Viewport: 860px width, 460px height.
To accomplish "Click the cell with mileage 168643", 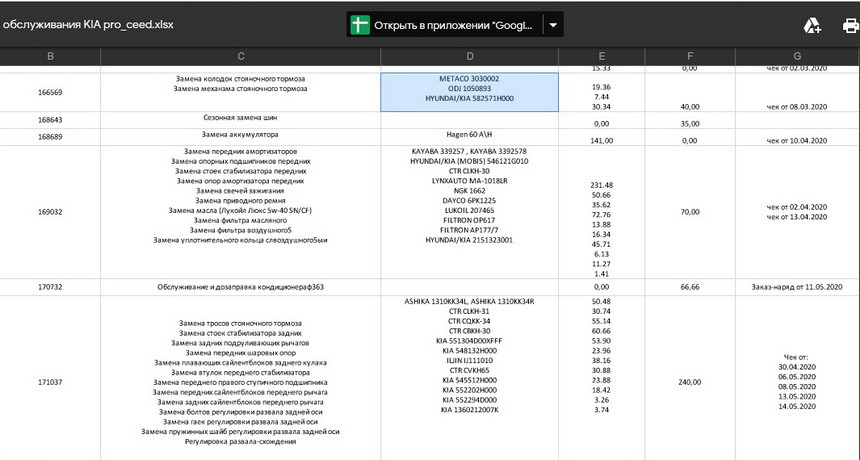I will pos(50,120).
